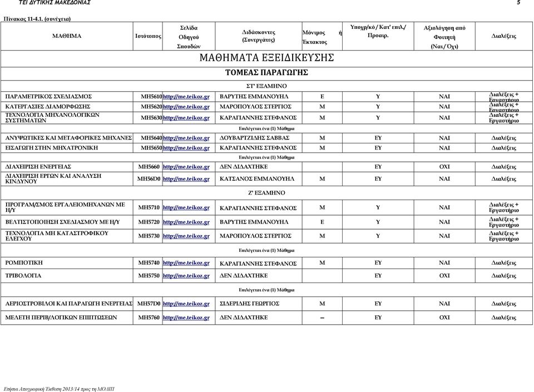The height and width of the screenshot is (392, 534).
Task: Click the page header ΤΕΙ ΔΥΤΙΚΗΣ ΜΑΚΕΔΟΝΙΑΣ
Action: click(x=55, y=3)
